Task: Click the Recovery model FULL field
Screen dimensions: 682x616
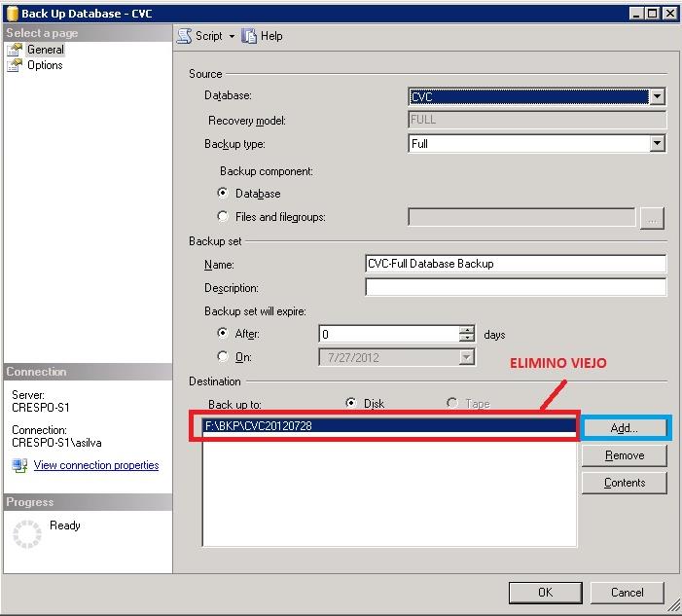Action: pos(537,120)
